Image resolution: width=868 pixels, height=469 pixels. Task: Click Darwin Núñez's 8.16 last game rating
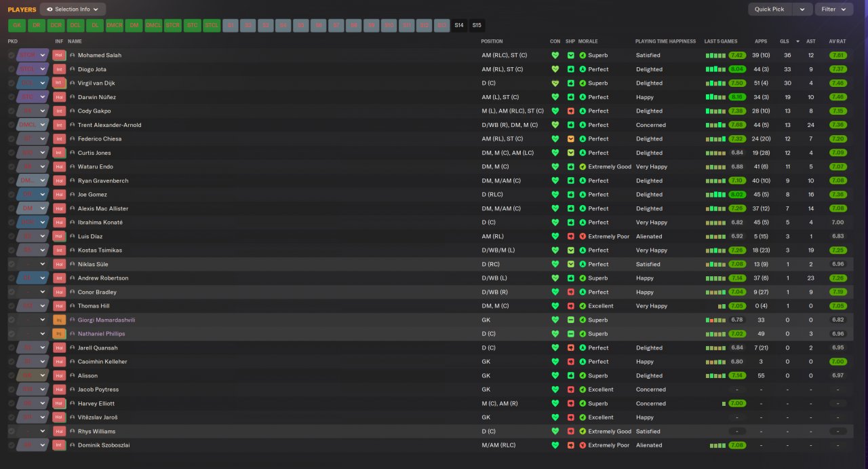(x=737, y=97)
